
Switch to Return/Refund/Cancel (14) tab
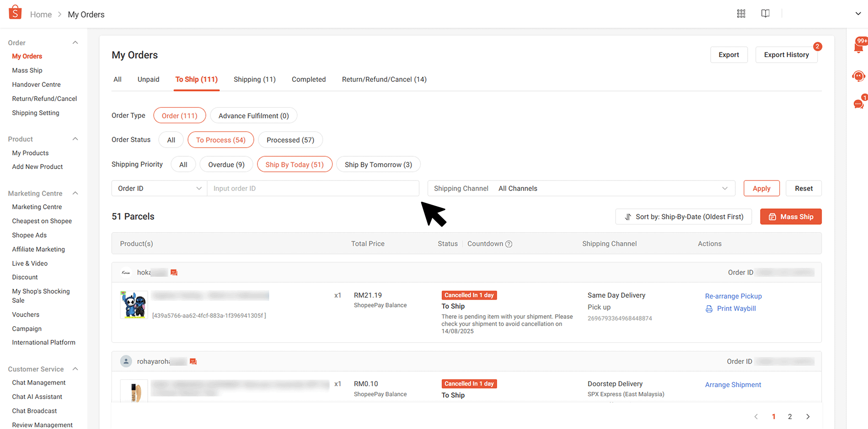point(384,79)
